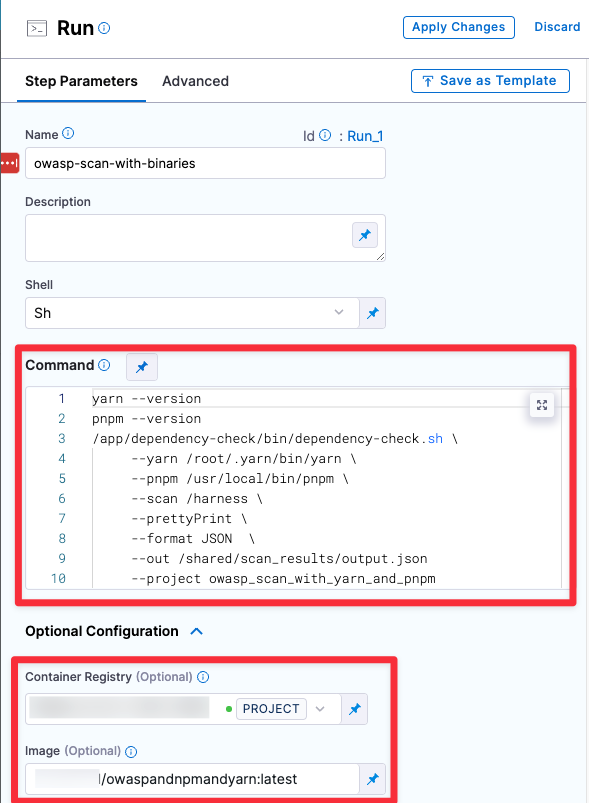Image resolution: width=589 pixels, height=803 pixels.
Task: Switch to the Advanced tab
Action: pyautogui.click(x=195, y=81)
